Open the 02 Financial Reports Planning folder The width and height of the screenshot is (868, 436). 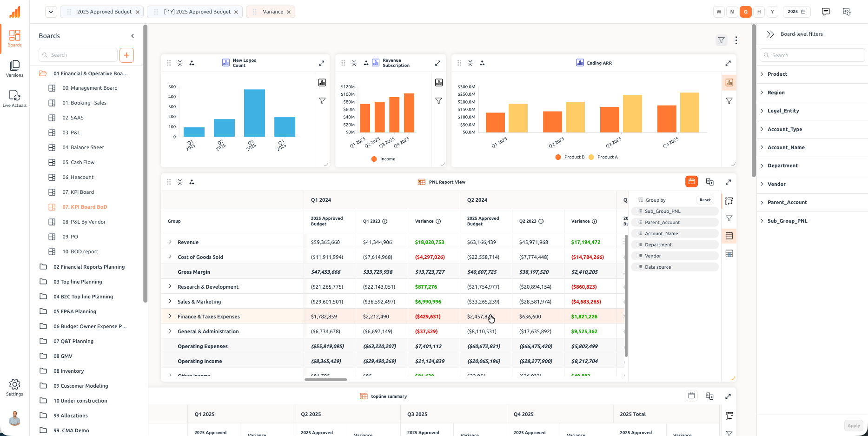(x=89, y=267)
